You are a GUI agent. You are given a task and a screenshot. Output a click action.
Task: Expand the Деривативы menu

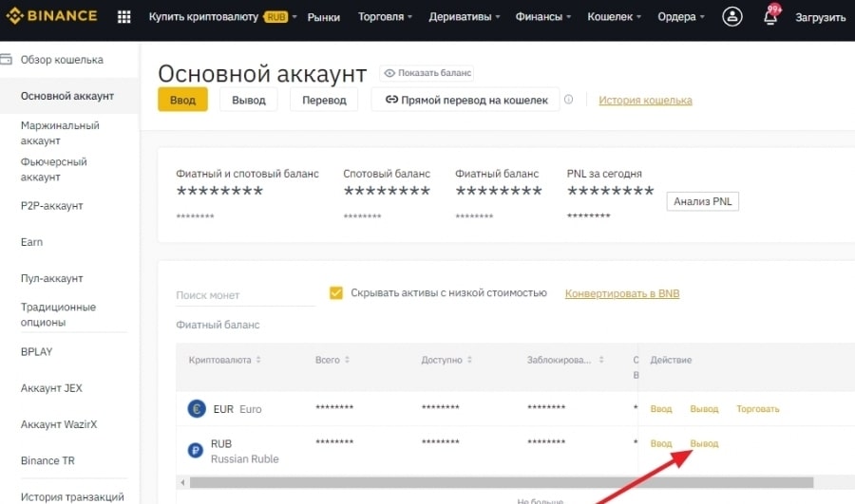464,17
